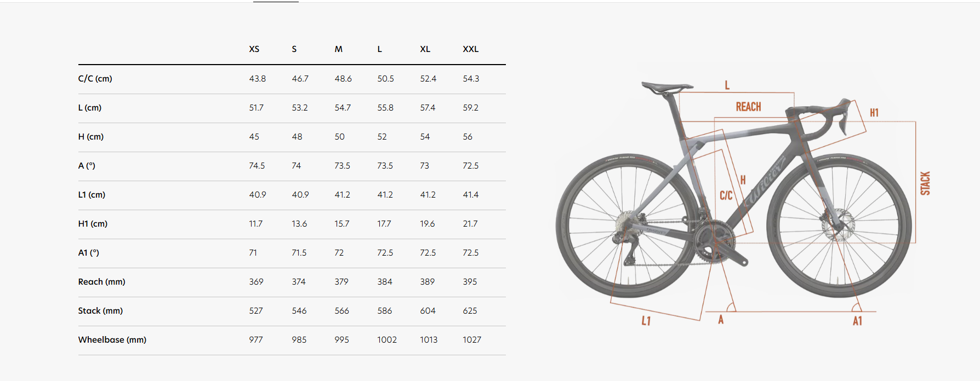Image resolution: width=980 pixels, height=381 pixels.
Task: Click the 369 reach value for XS
Action: point(256,282)
